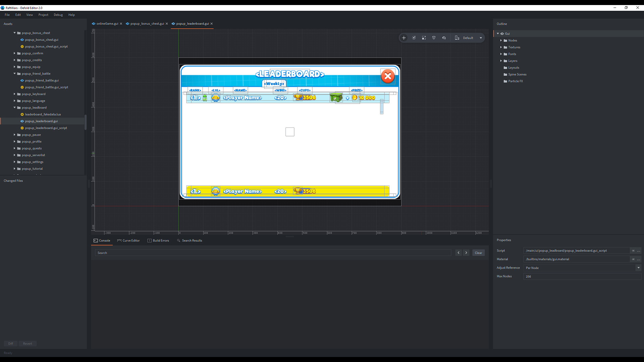Open the Debug menu

pyautogui.click(x=58, y=15)
